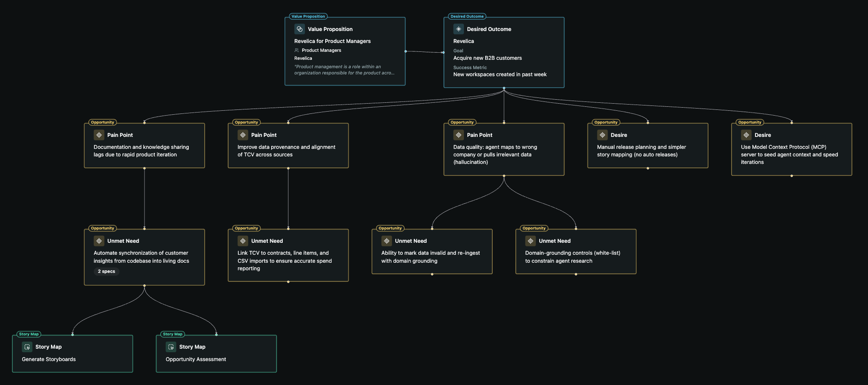The image size is (868, 385).
Task: Select the "Acquire new B2B customers" goal text
Action: (487, 58)
